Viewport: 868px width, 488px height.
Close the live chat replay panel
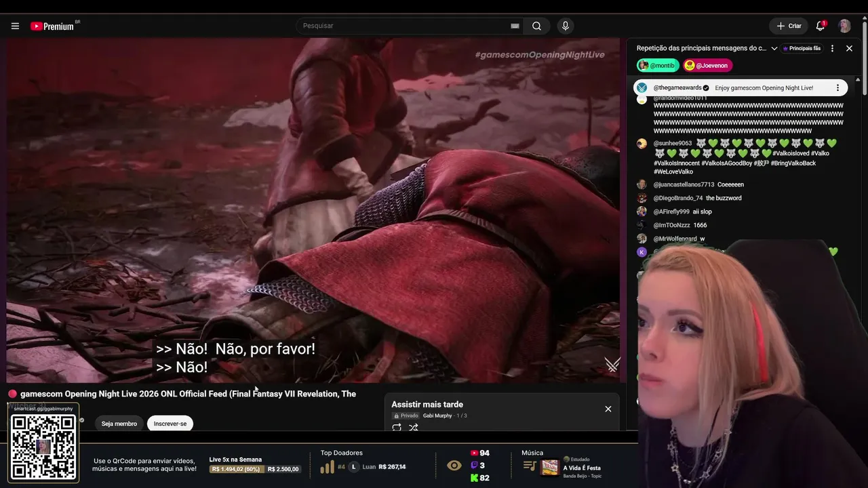coord(849,49)
